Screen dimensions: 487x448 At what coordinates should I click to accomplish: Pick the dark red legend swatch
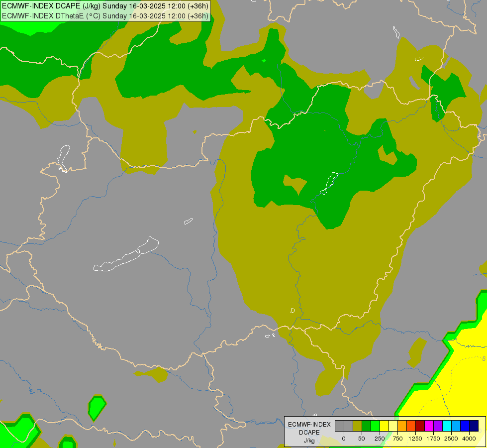(x=420, y=426)
